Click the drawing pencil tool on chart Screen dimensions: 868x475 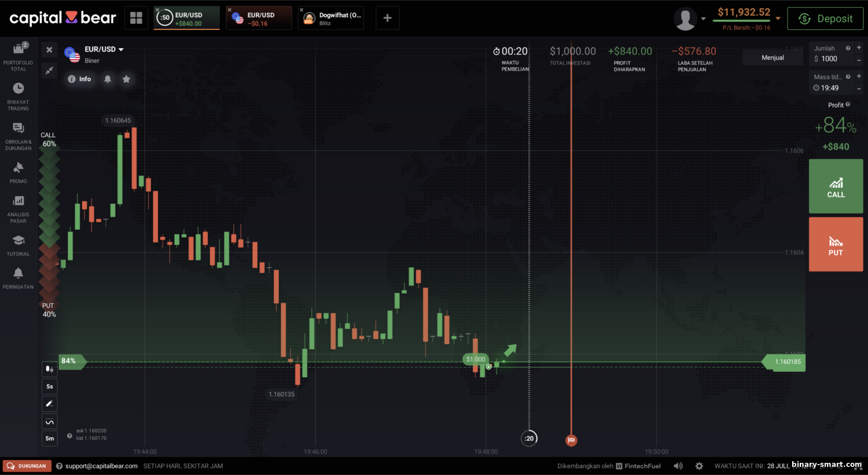click(50, 404)
